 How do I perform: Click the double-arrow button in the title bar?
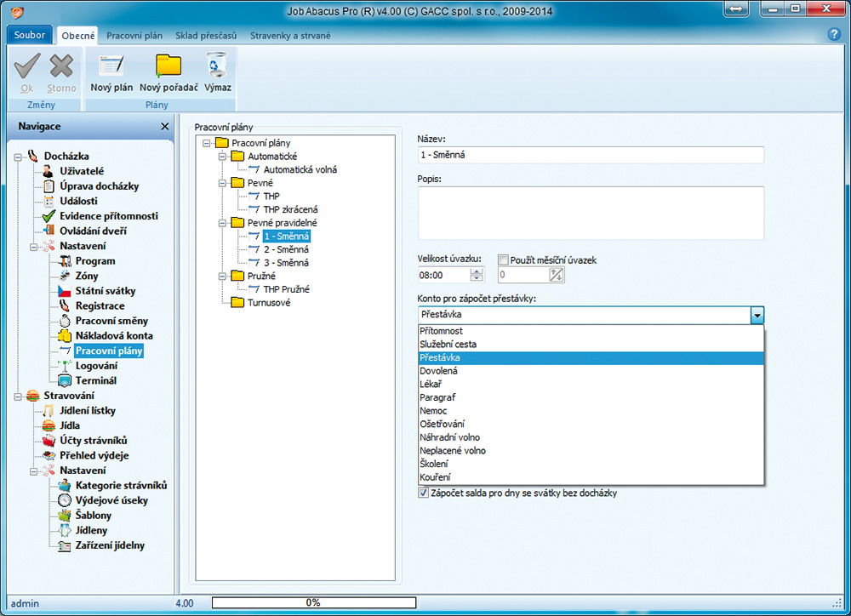tap(736, 9)
